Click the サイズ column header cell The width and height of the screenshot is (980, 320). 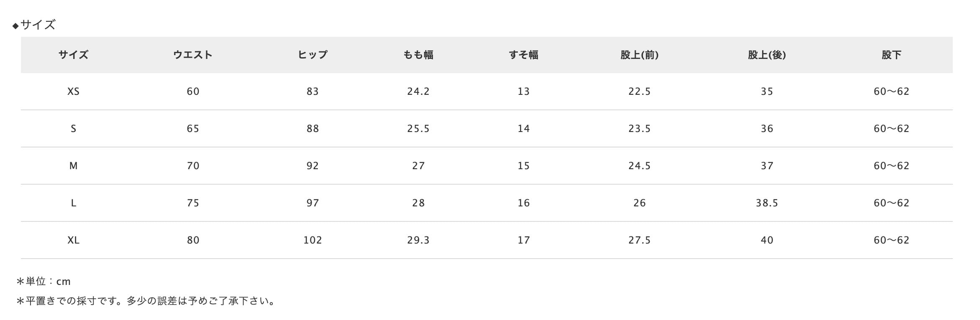point(73,55)
